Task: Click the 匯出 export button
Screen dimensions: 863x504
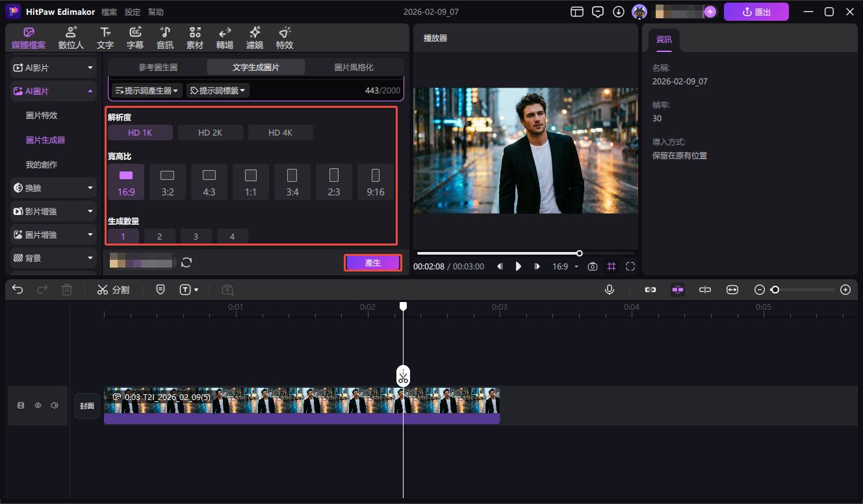Action: pos(756,11)
